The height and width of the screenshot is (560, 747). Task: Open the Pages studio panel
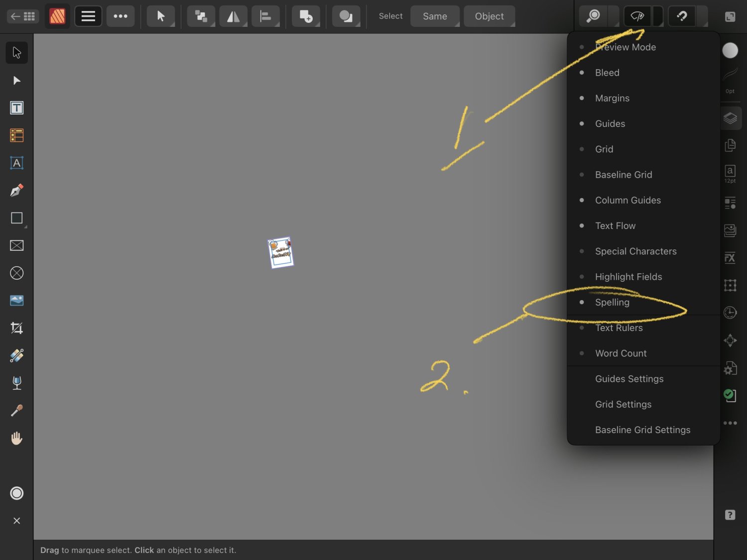[x=730, y=145]
